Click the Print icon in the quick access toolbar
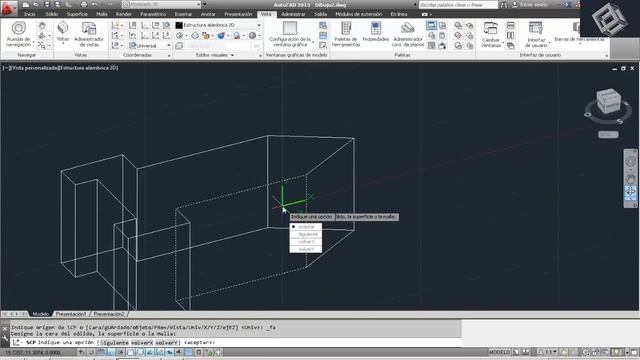The image size is (640, 360). pyautogui.click(x=84, y=5)
